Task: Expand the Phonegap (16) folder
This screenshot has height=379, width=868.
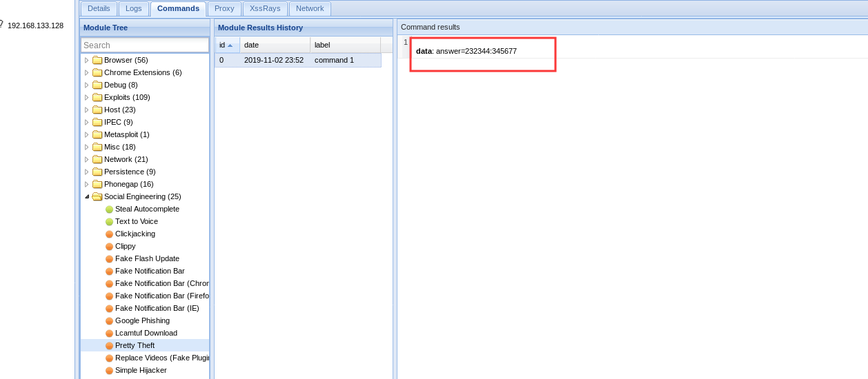Action: (x=87, y=184)
